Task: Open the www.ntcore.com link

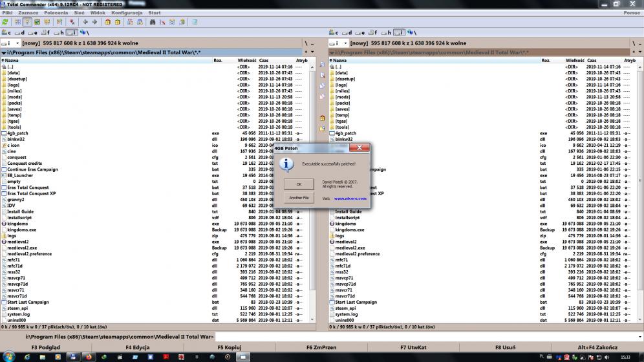Action: click(350, 198)
